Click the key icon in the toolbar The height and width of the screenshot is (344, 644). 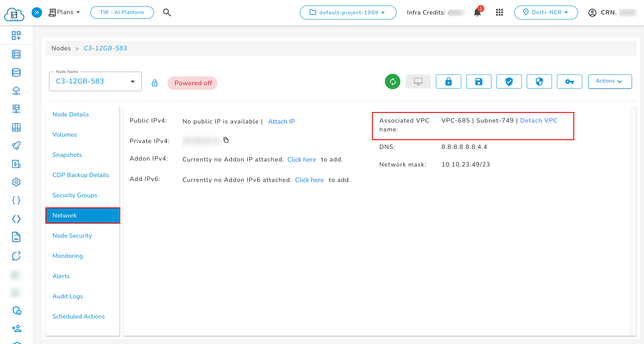click(569, 81)
